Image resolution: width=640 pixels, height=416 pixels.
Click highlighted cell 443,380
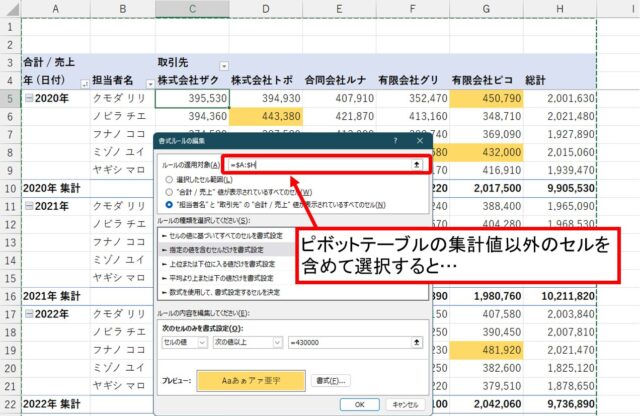point(266,116)
